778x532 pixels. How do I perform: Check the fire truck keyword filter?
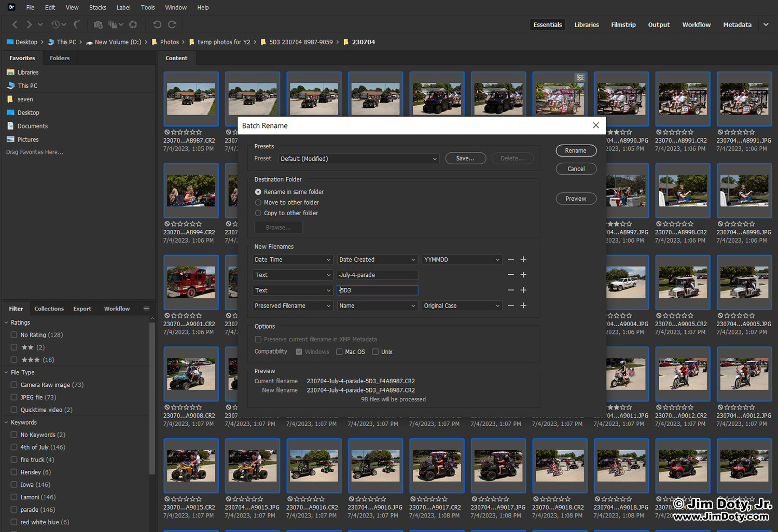pyautogui.click(x=14, y=460)
